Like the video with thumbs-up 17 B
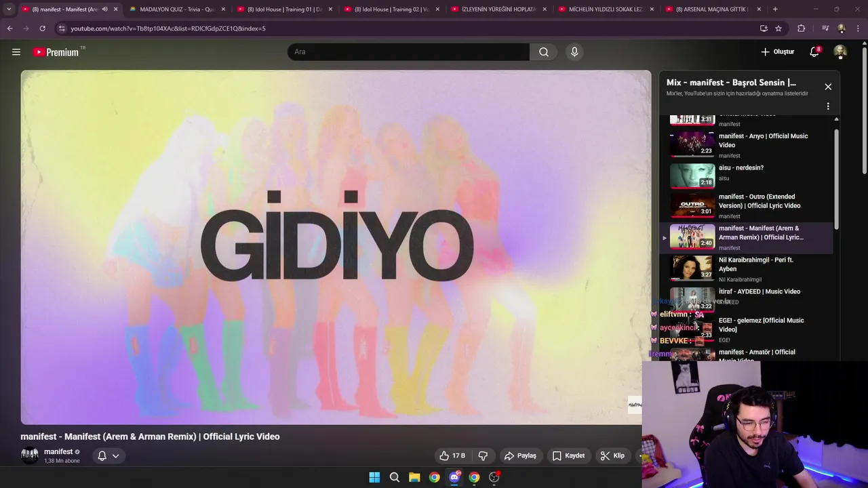 click(x=452, y=456)
